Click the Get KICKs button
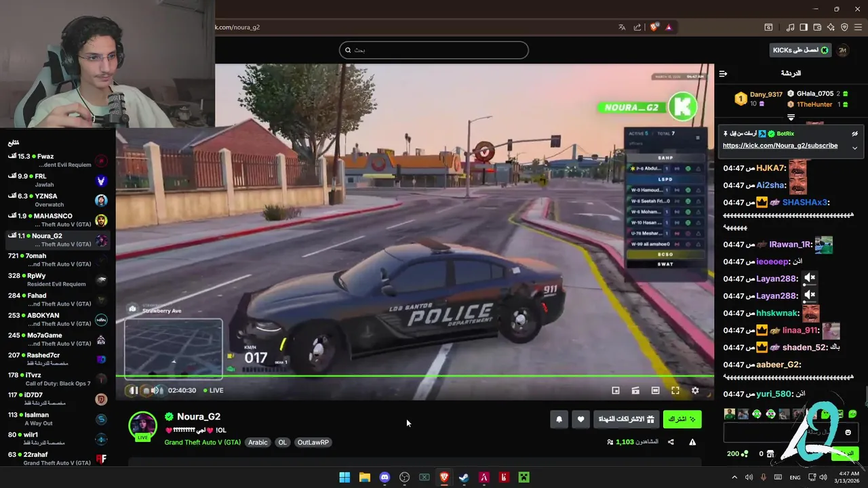Image resolution: width=868 pixels, height=488 pixels. tap(801, 50)
